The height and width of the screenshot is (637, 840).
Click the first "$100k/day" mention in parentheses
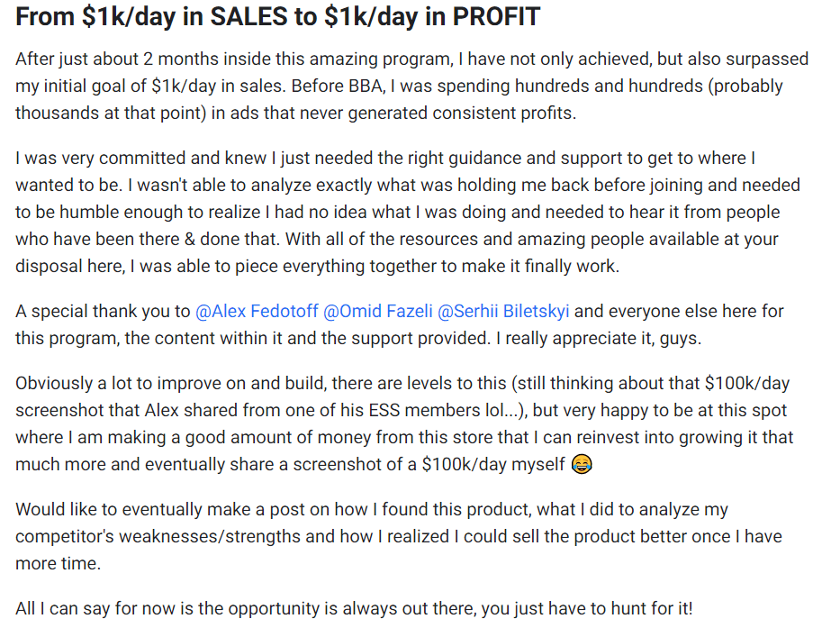click(x=746, y=384)
